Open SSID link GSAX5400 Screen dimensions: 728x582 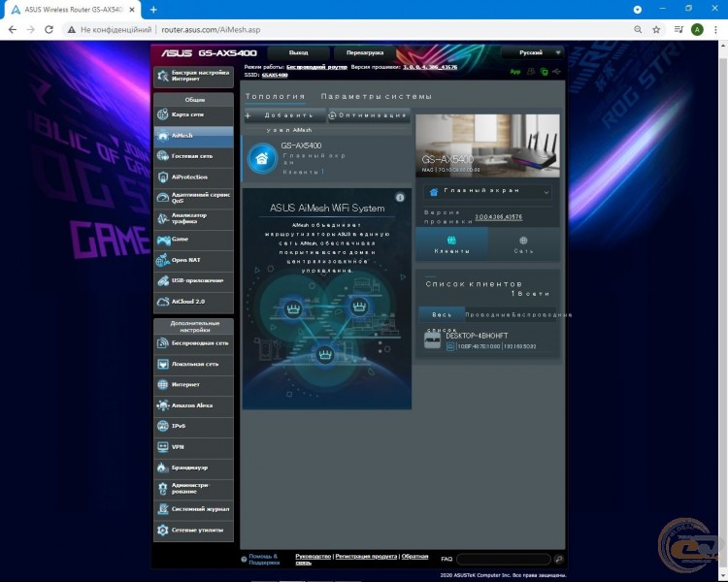coord(275,75)
